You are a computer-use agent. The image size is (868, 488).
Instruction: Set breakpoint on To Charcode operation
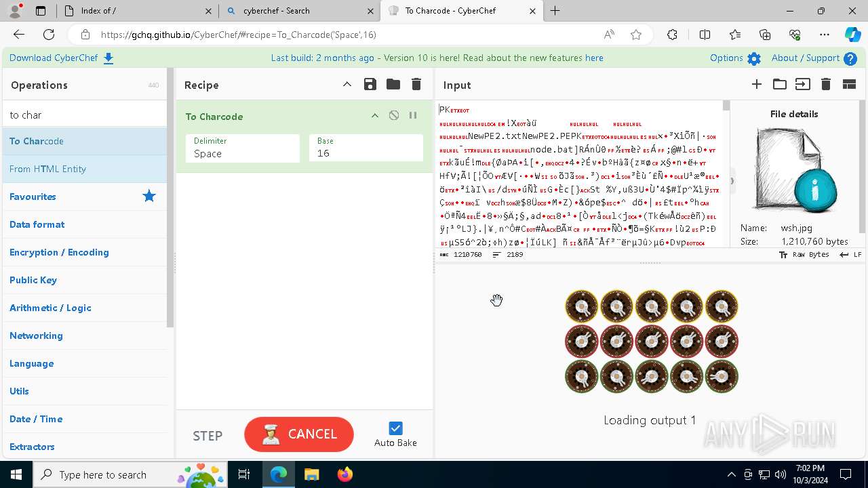413,116
